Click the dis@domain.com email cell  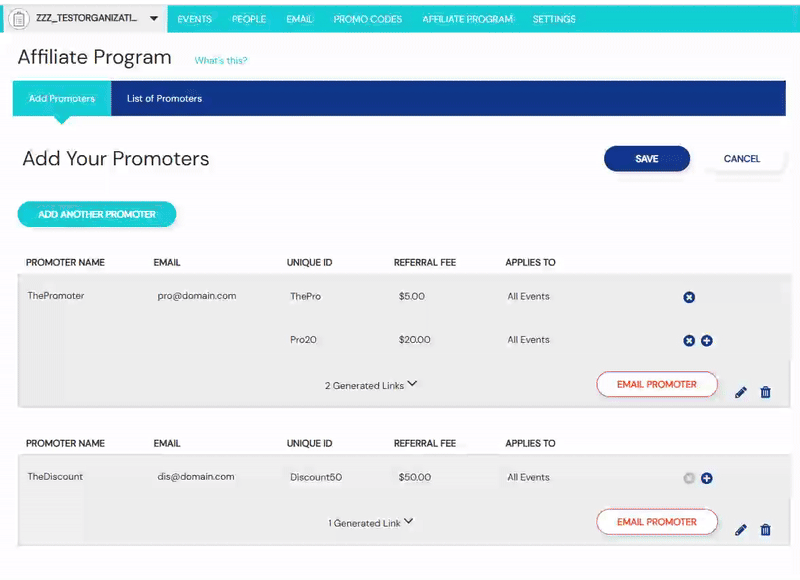pyautogui.click(x=196, y=476)
